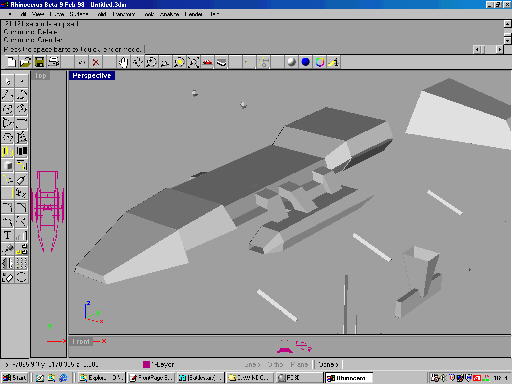Image resolution: width=512 pixels, height=384 pixels.
Task: Select the Text tool T icon
Action: (x=8, y=235)
